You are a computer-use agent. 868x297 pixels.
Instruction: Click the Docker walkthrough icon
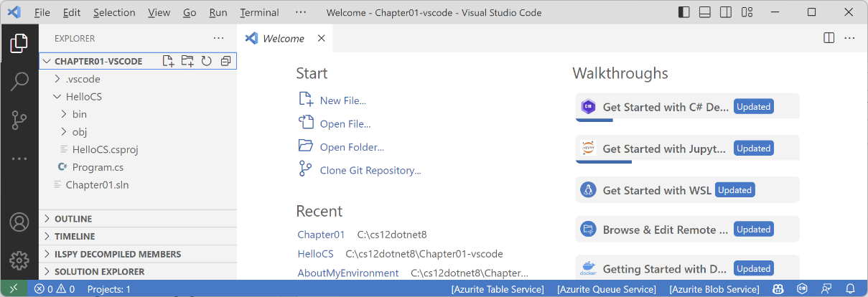(x=588, y=268)
